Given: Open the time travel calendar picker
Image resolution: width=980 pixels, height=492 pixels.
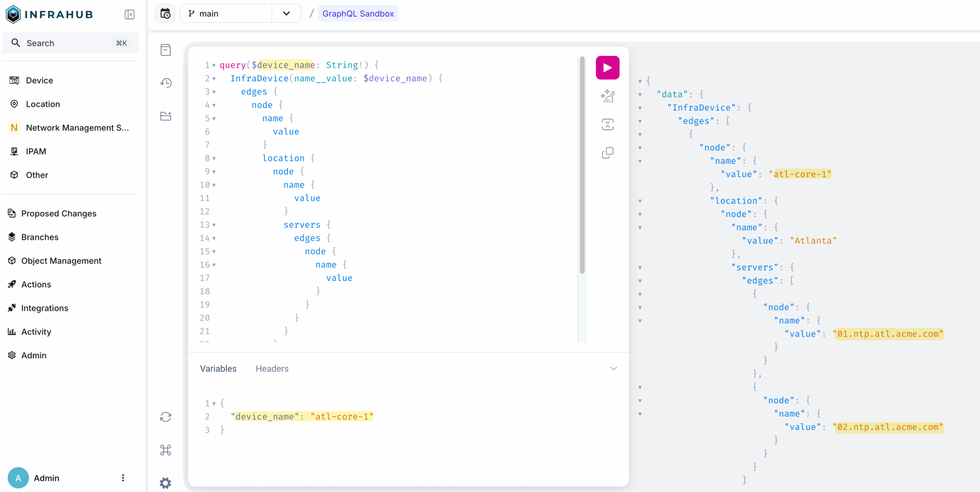Looking at the screenshot, I should click(x=165, y=14).
